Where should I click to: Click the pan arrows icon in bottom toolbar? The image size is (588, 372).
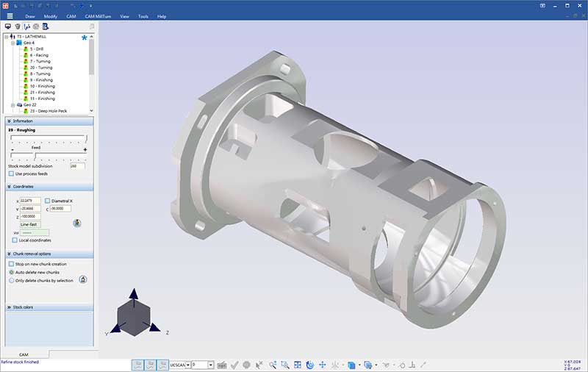click(322, 365)
